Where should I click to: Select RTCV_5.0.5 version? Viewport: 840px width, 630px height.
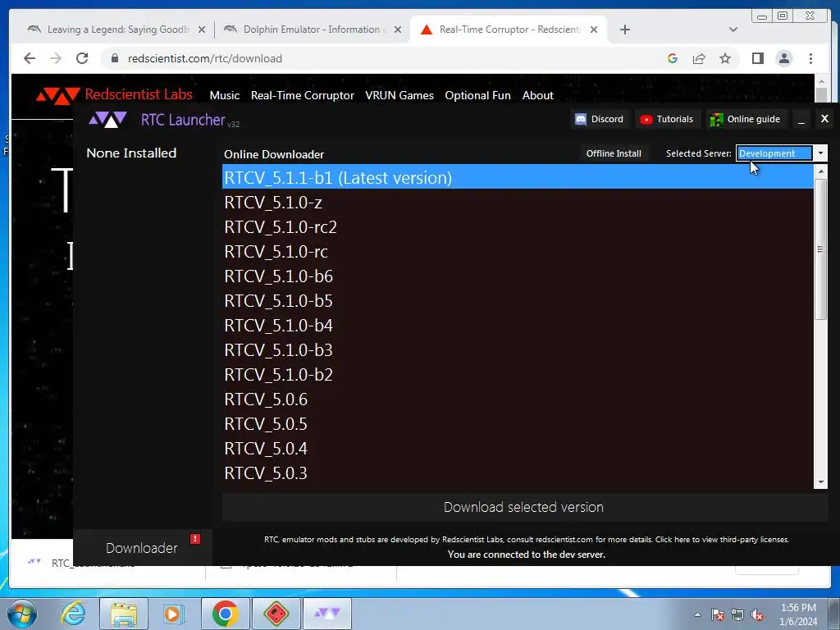[x=518, y=424]
